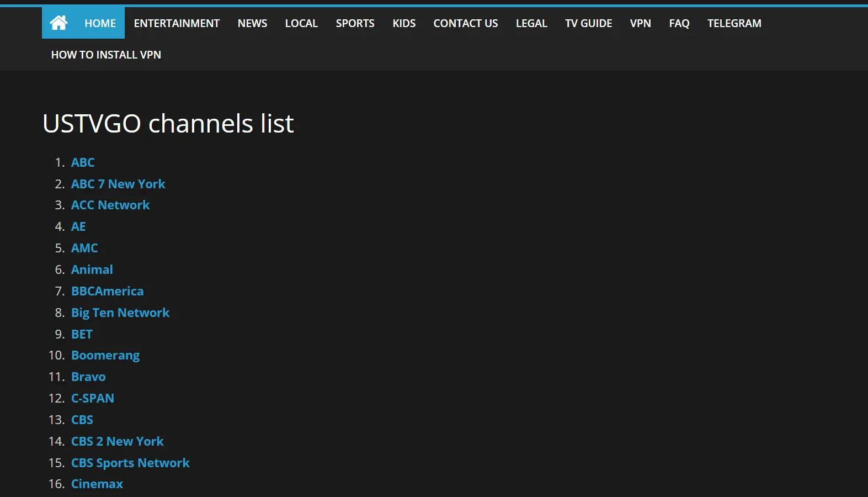Screen dimensions: 868x497
Task: Open the ABC 7 New York channel
Action: [118, 184]
